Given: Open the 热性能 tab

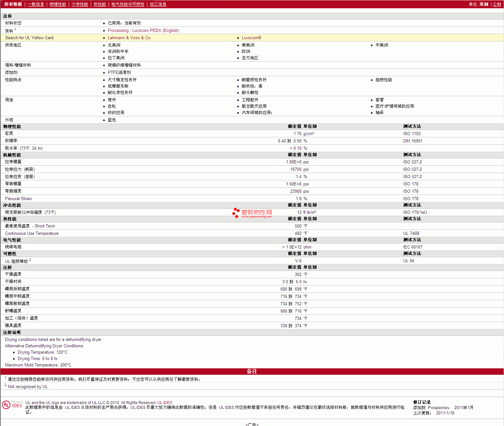Looking at the screenshot, I should [100, 4].
